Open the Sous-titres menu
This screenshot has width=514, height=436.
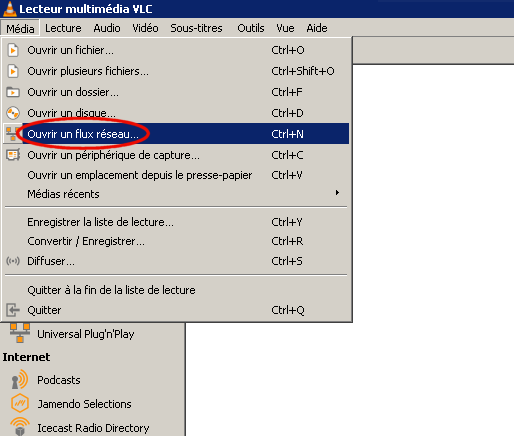click(196, 28)
